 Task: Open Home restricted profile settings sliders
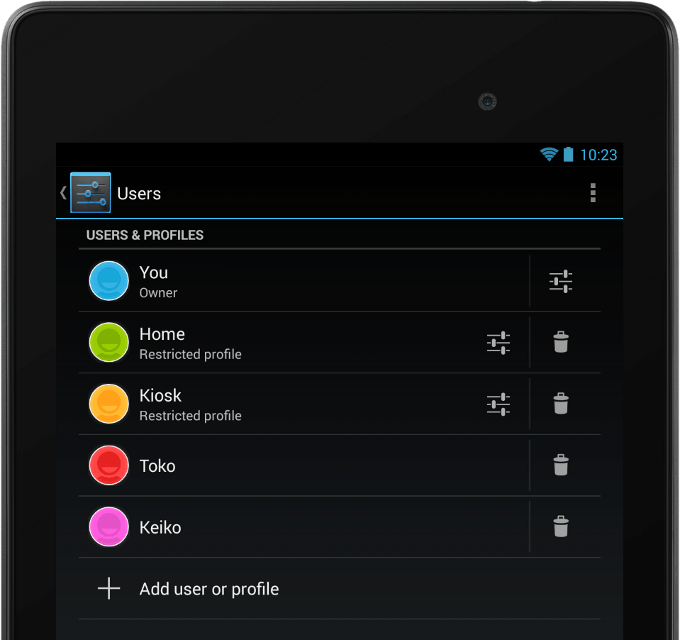click(498, 343)
